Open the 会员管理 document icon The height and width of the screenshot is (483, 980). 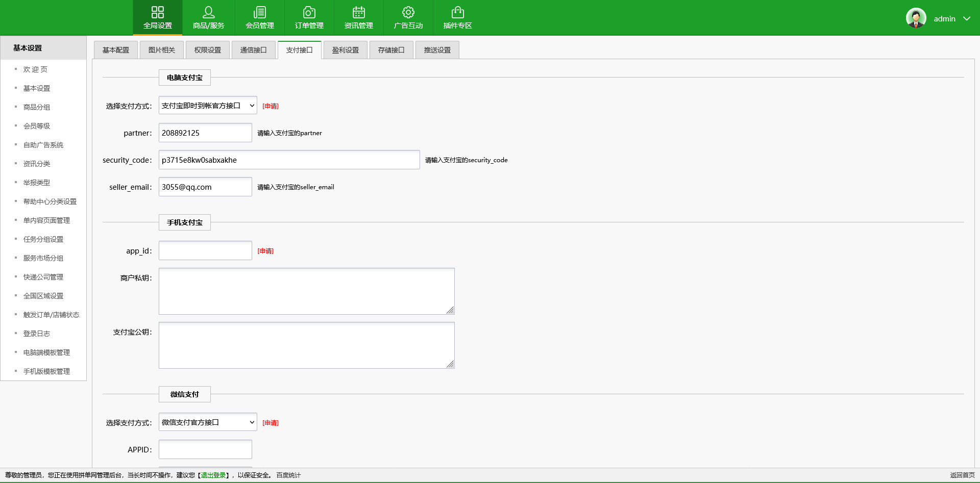(260, 12)
